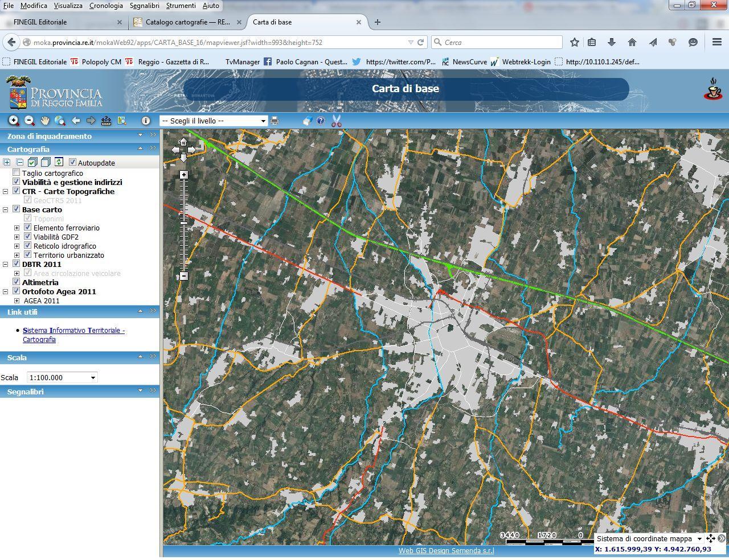Collapse the Base carto tree node
The width and height of the screenshot is (729, 560).
[6, 209]
